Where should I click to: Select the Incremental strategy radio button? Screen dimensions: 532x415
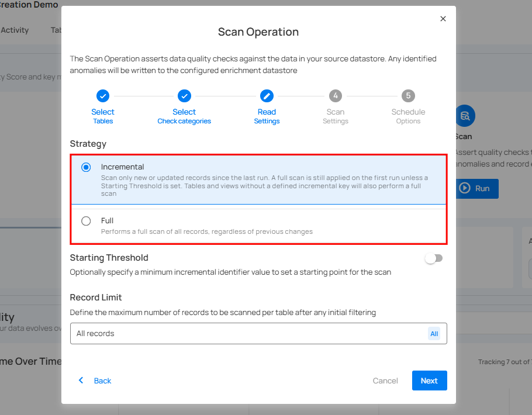click(x=86, y=167)
